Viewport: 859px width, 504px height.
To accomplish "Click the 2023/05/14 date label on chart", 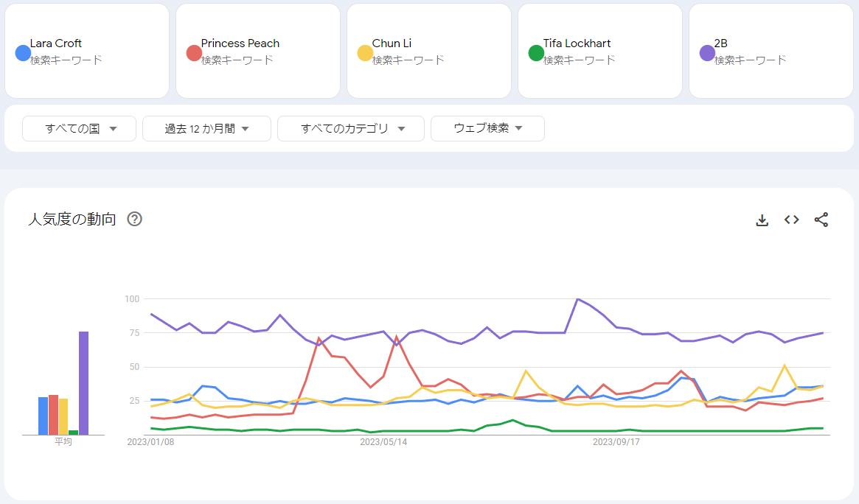I will [x=383, y=442].
